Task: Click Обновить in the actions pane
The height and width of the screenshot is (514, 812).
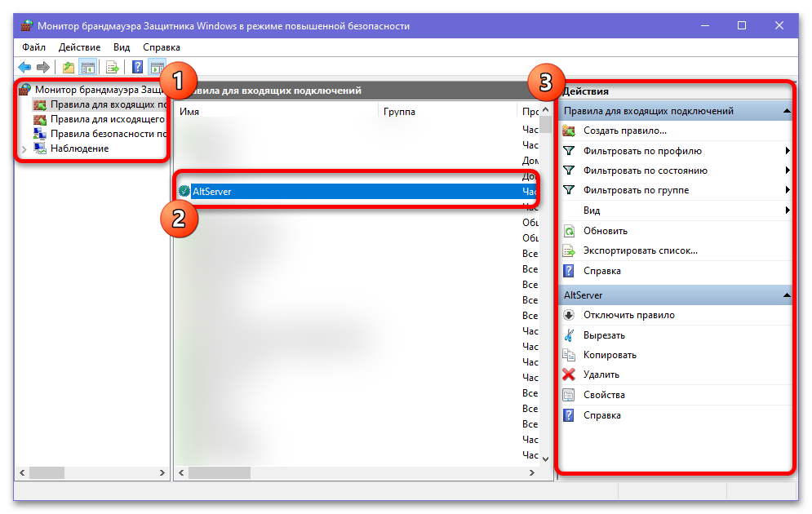Action: click(x=606, y=231)
